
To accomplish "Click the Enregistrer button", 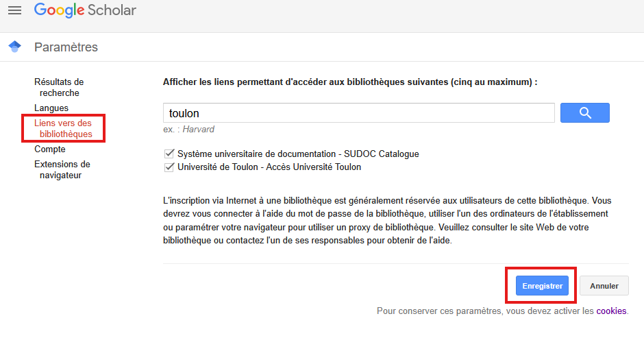I will coord(542,286).
